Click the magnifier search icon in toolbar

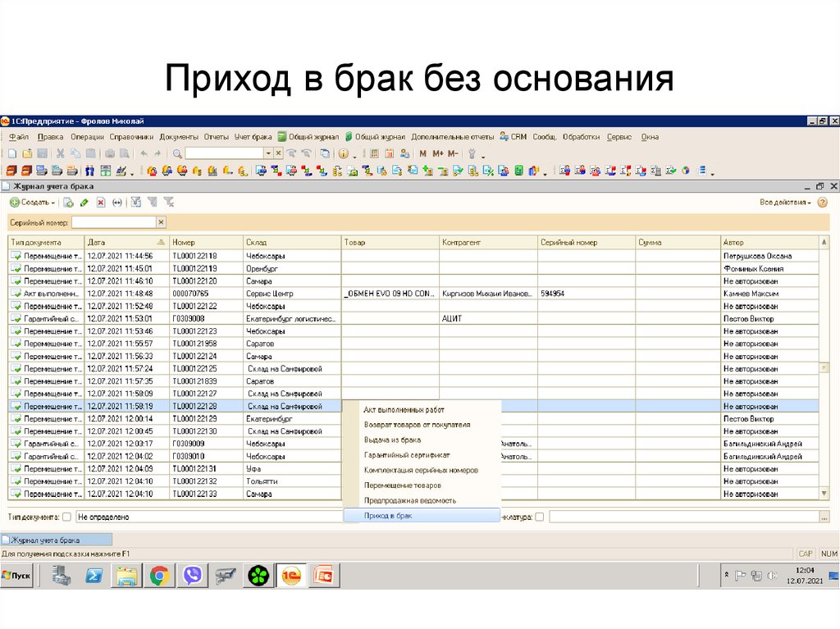tap(178, 154)
